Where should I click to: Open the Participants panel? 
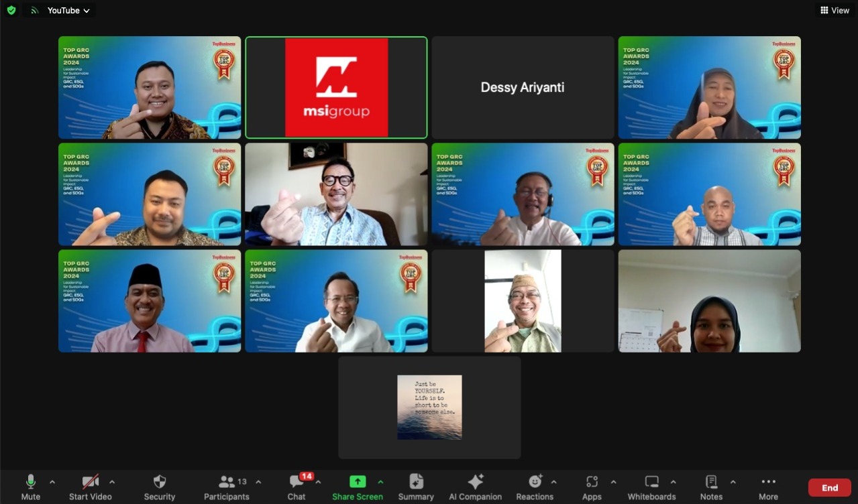click(x=227, y=487)
